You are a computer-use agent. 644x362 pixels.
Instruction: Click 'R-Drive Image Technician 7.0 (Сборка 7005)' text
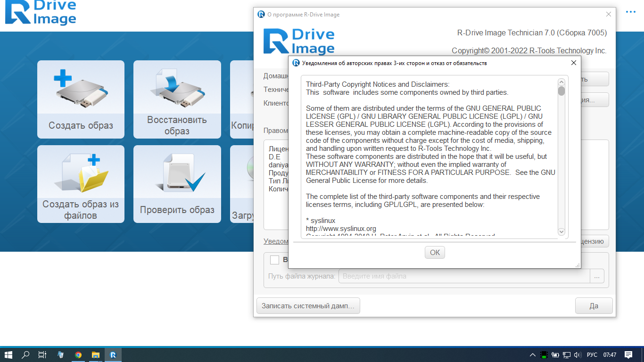click(x=532, y=33)
